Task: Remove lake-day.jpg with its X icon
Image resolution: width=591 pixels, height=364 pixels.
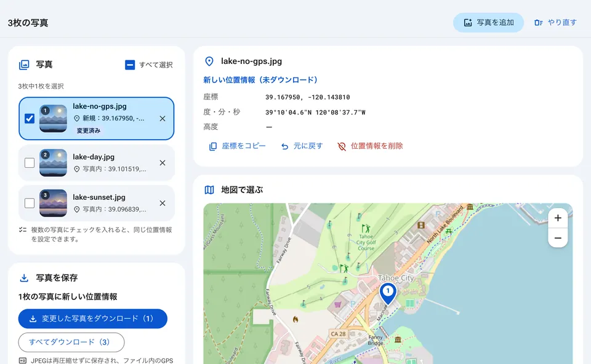Action: (x=163, y=162)
